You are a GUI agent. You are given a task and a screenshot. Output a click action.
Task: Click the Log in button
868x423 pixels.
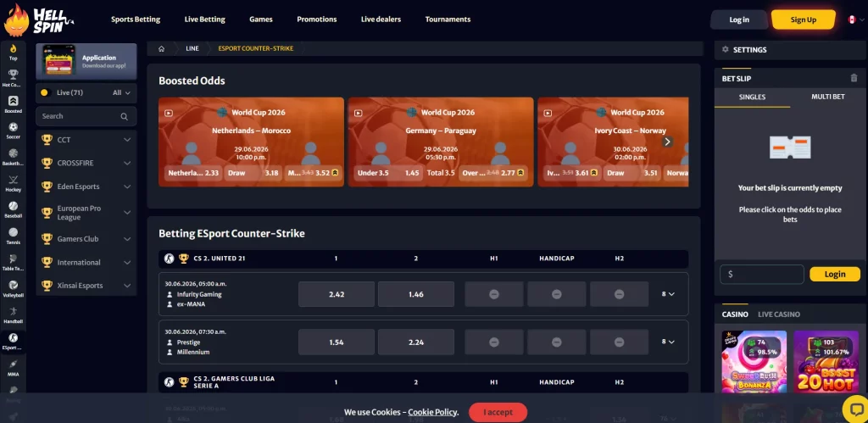(739, 20)
